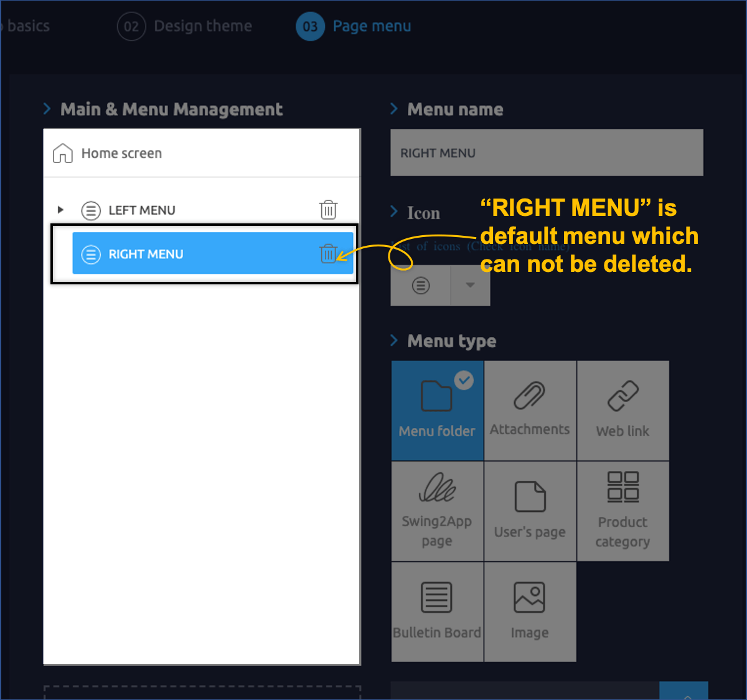Go to step 02 Design theme
The width and height of the screenshot is (747, 700).
point(185,26)
